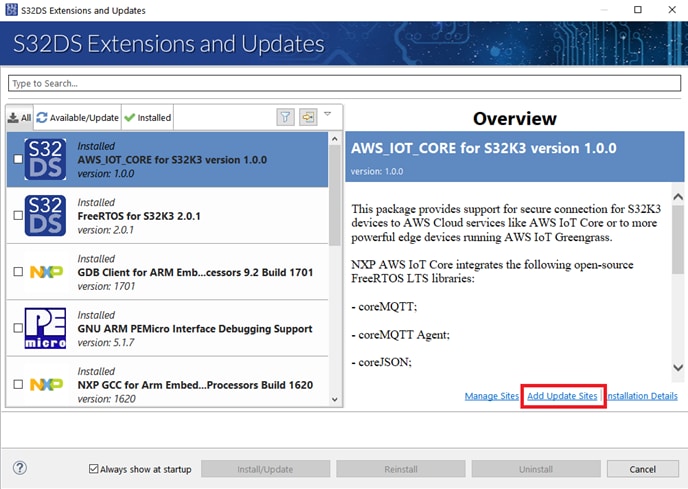
Task: Click the yellow arrow icon beside the filter
Action: [309, 117]
